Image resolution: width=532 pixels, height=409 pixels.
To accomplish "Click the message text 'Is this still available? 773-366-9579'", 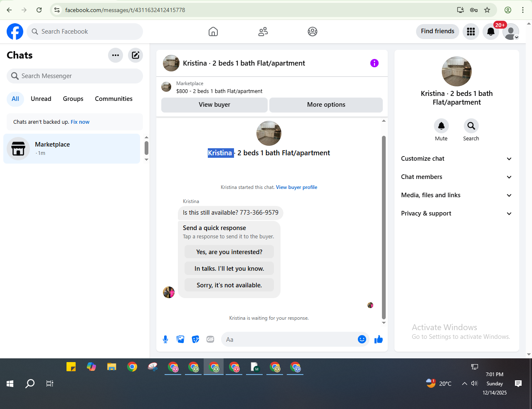I will pos(231,213).
